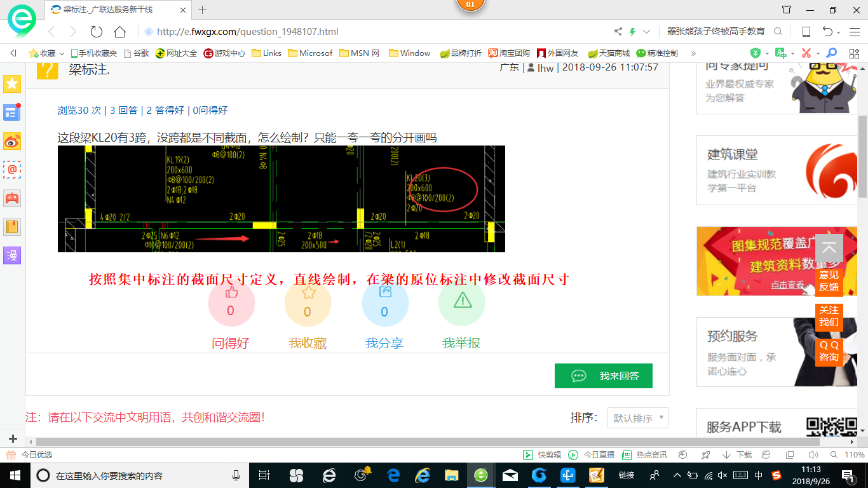The height and width of the screenshot is (488, 868).
Task: Open the game controller icon in the sidebar
Action: point(12,198)
